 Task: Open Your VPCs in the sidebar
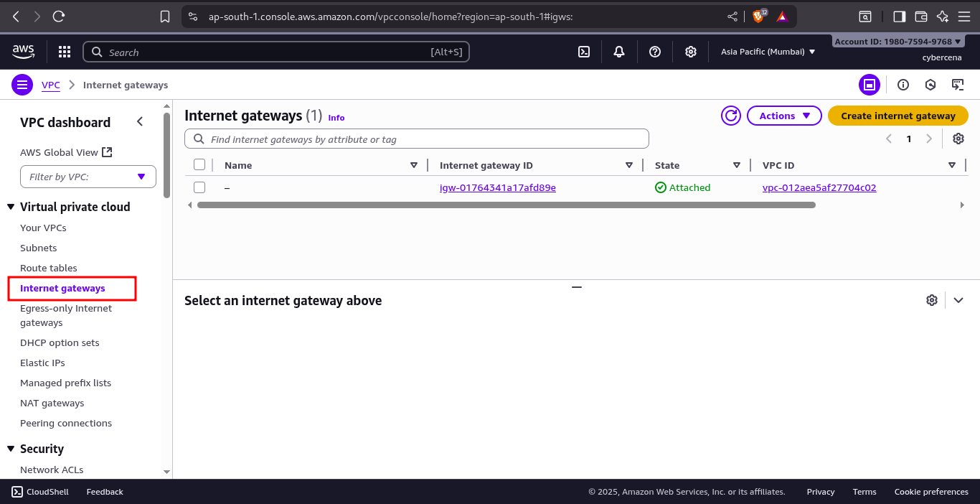point(43,228)
